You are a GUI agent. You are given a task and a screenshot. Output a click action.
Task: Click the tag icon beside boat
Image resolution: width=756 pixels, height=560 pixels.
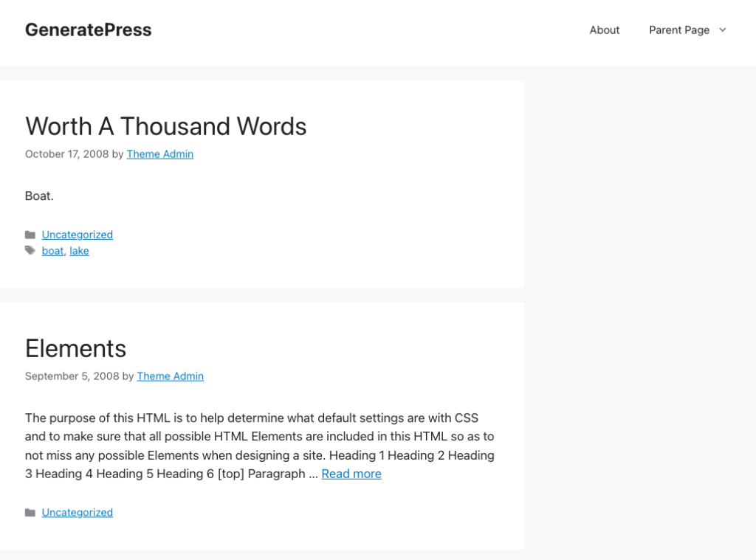(30, 251)
